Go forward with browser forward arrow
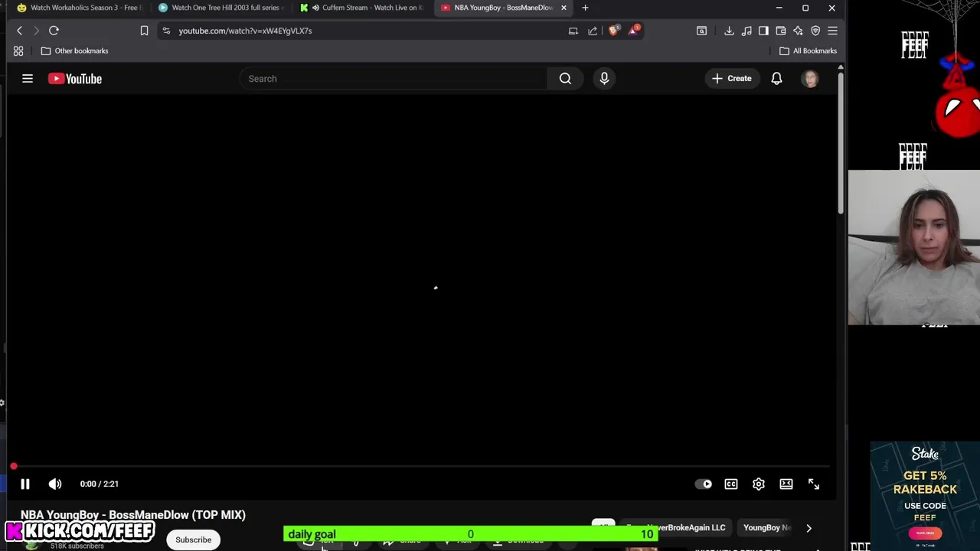The height and width of the screenshot is (551, 980). click(x=36, y=31)
